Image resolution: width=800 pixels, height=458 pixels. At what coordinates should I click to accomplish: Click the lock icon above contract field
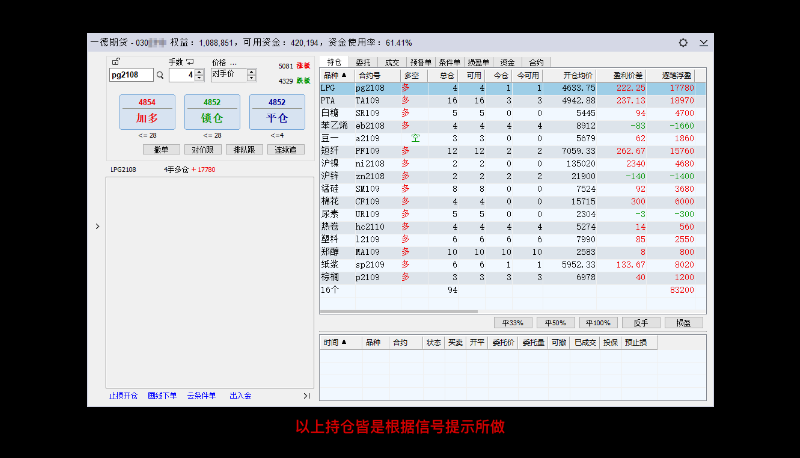click(115, 62)
